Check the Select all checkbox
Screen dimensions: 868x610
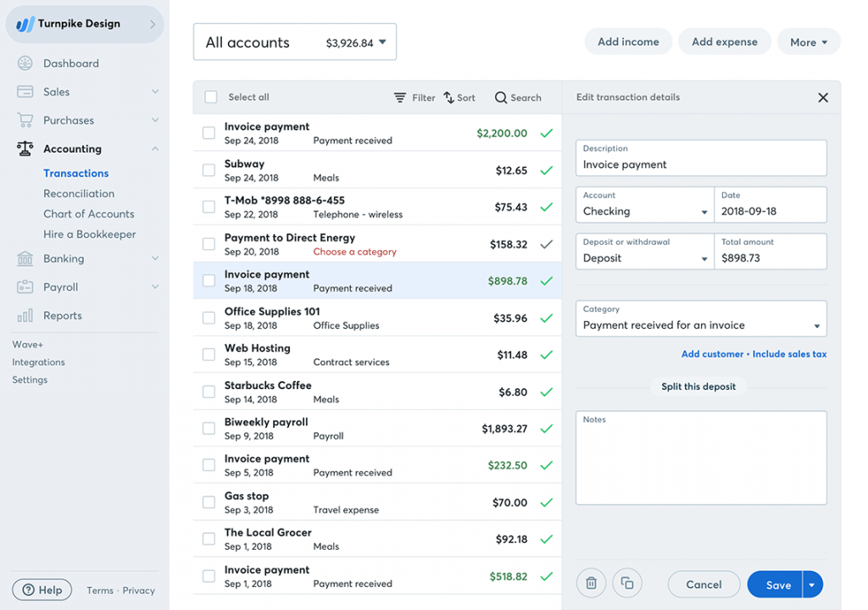pos(210,97)
